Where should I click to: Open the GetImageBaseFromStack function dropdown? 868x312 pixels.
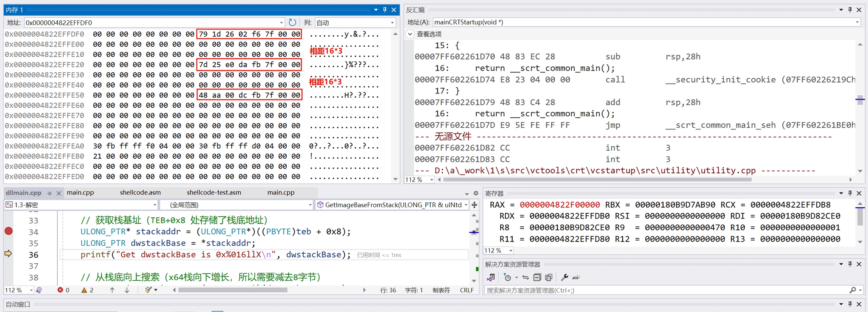click(466, 205)
